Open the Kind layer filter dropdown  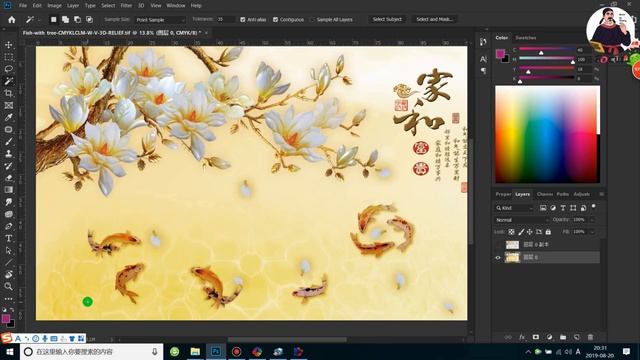click(x=514, y=208)
